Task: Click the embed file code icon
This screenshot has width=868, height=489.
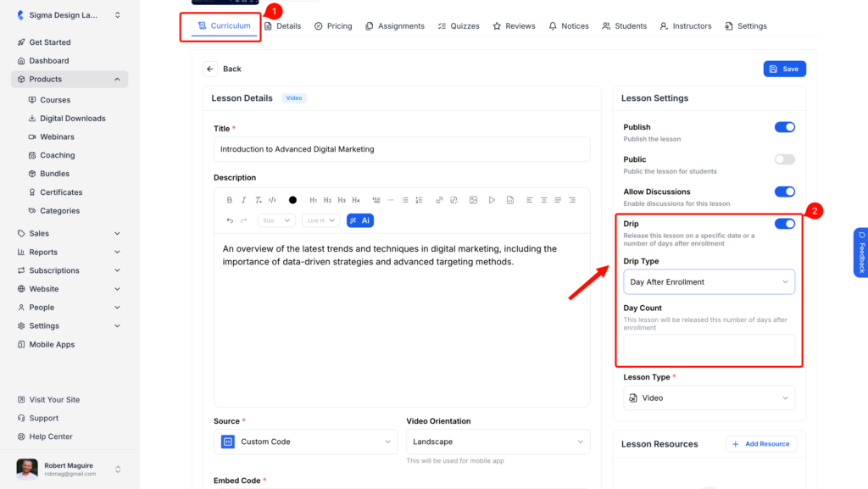Action: pos(510,200)
